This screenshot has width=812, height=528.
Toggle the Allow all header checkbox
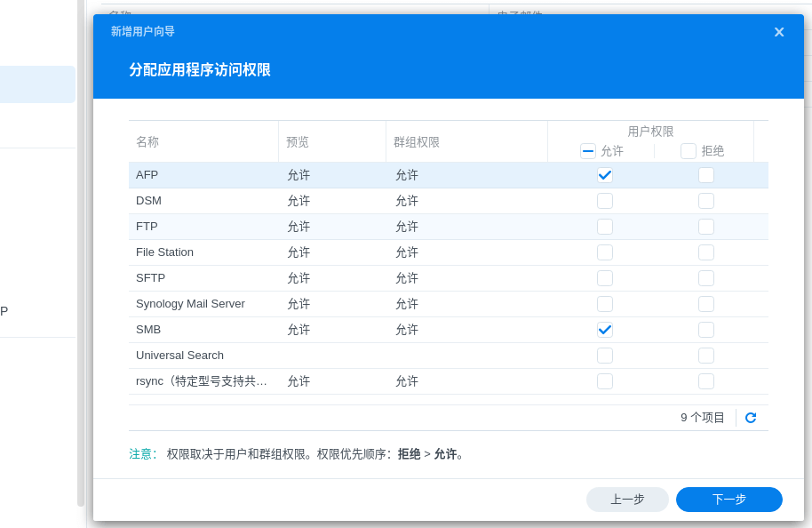click(588, 151)
